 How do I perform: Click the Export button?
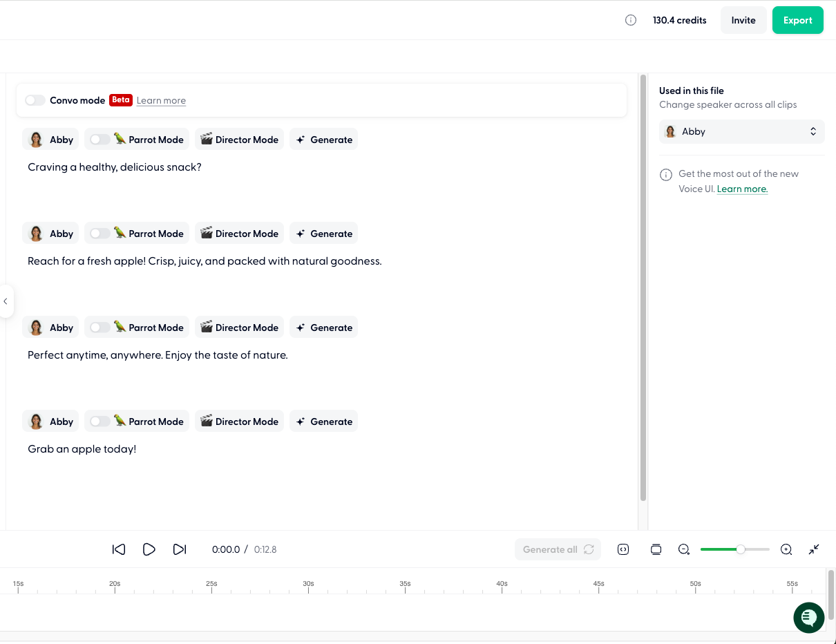(797, 20)
